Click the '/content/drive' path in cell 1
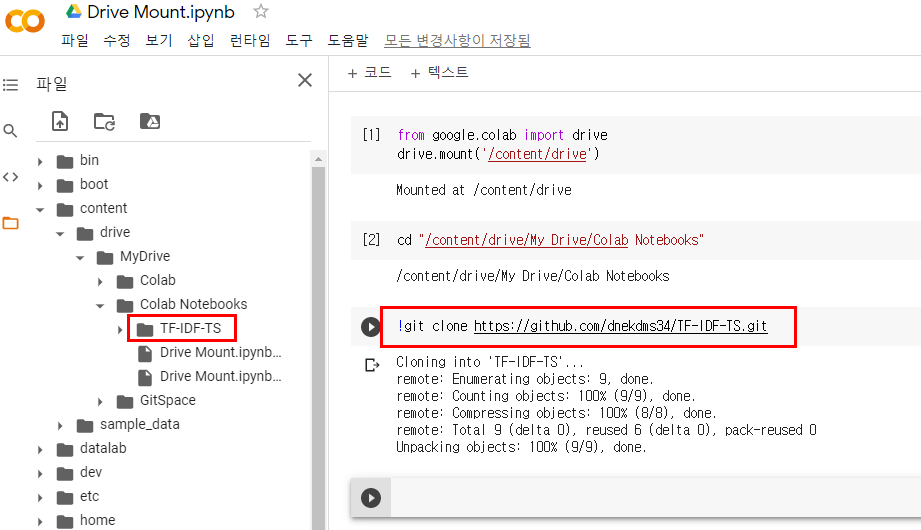This screenshot has height=530, width=921. point(537,154)
